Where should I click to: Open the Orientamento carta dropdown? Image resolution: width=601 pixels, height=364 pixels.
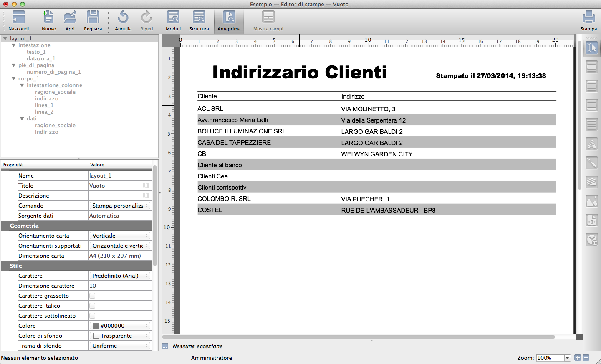(120, 236)
